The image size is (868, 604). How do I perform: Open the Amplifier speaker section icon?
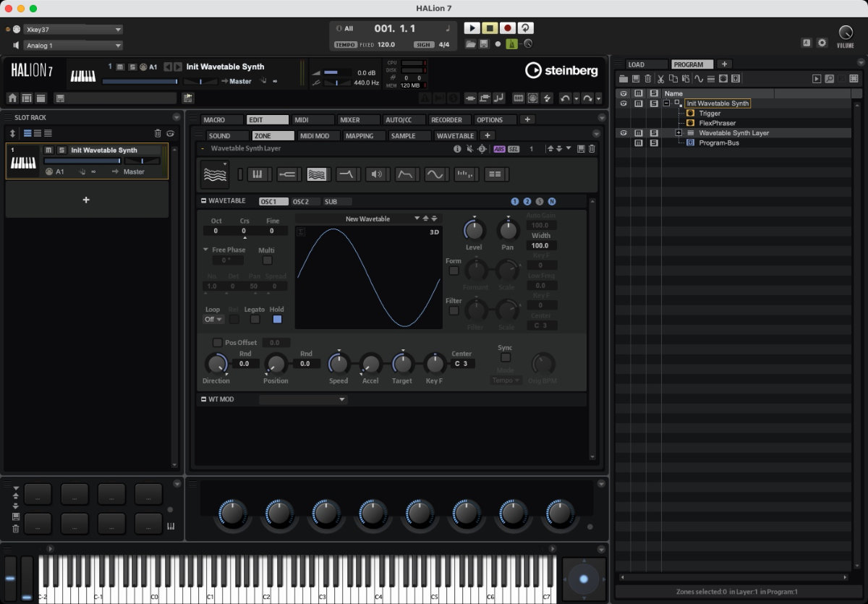pos(375,174)
